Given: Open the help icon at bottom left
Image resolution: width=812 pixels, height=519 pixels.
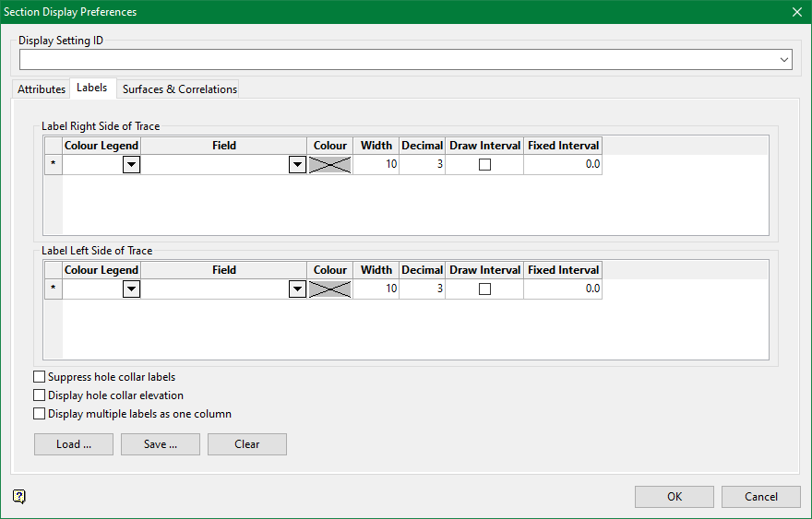Looking at the screenshot, I should pyautogui.click(x=19, y=497).
